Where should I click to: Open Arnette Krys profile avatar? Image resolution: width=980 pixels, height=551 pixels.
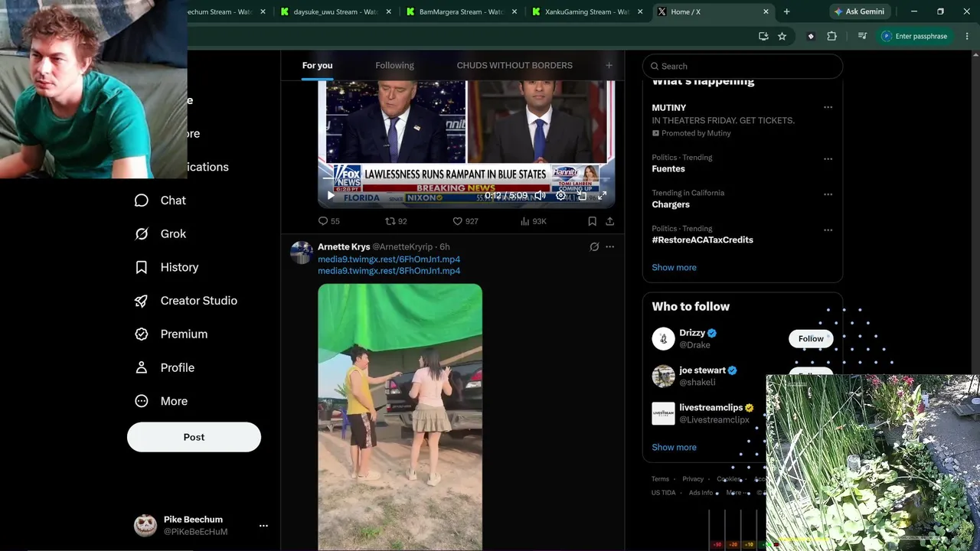point(302,253)
